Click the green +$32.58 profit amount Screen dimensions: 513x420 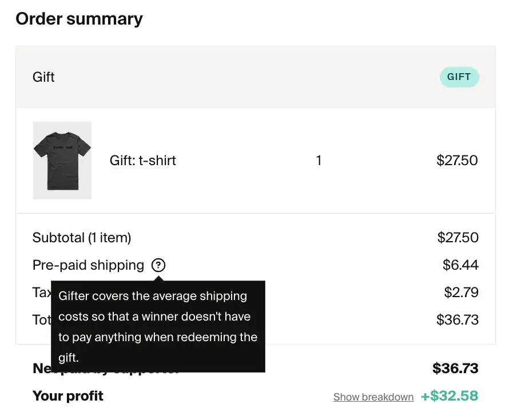(x=450, y=396)
